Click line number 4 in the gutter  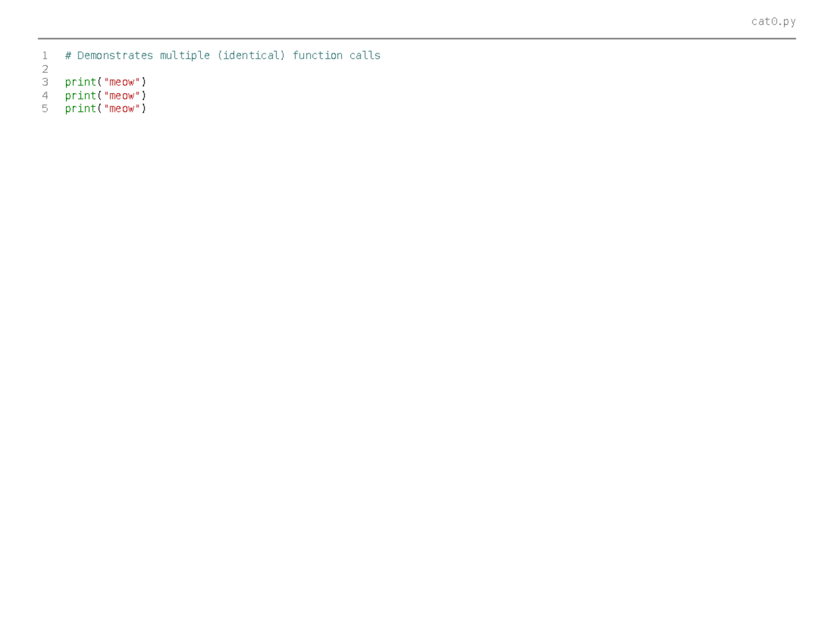tap(45, 95)
